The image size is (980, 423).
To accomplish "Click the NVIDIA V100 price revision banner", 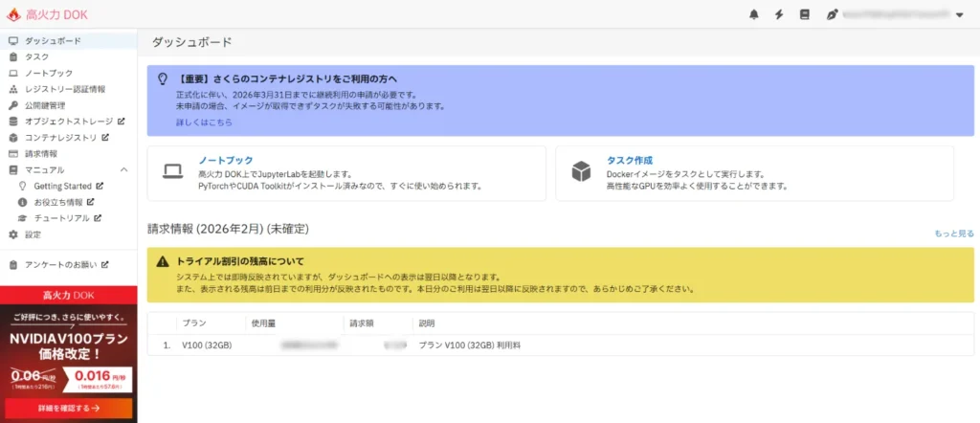I will point(69,354).
